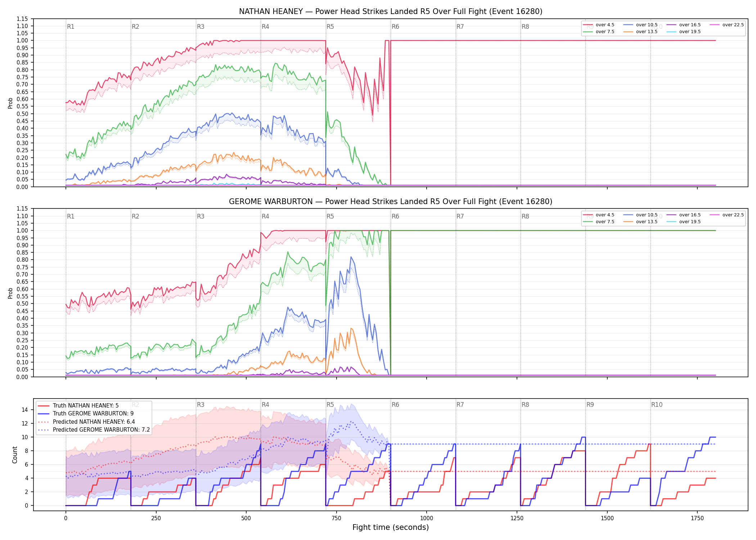Click the x-axis tick label 750

click(336, 518)
